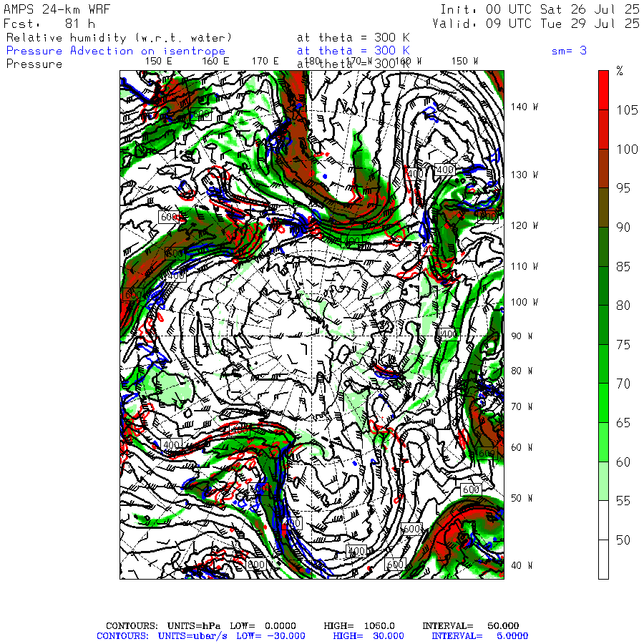This screenshot has height=644, width=644.
Task: Click the 'Init: 00 UTC Sat 26 Jul 25' line
Action: pyautogui.click(x=540, y=9)
